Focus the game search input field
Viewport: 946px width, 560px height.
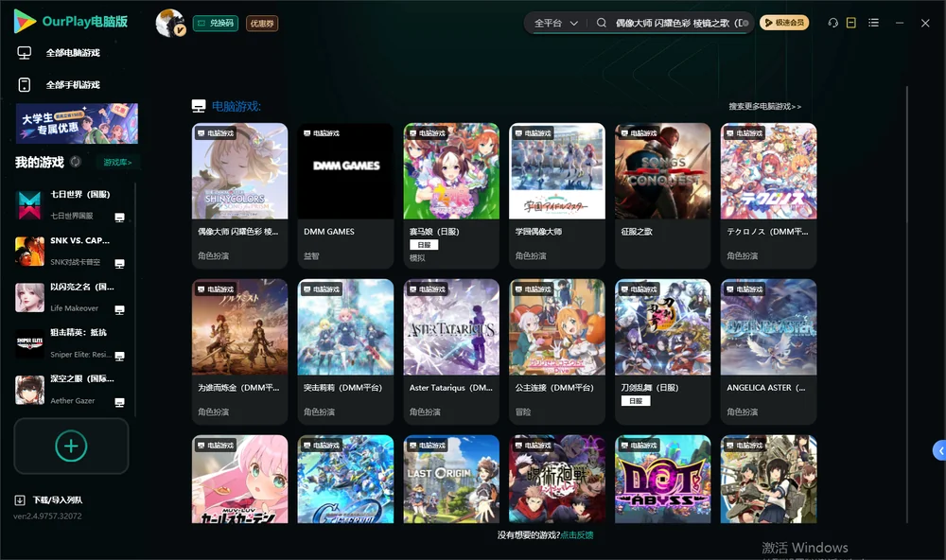tap(677, 23)
